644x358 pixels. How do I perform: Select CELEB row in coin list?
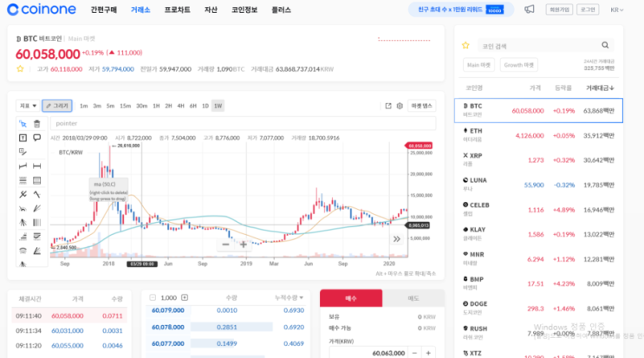pyautogui.click(x=538, y=209)
